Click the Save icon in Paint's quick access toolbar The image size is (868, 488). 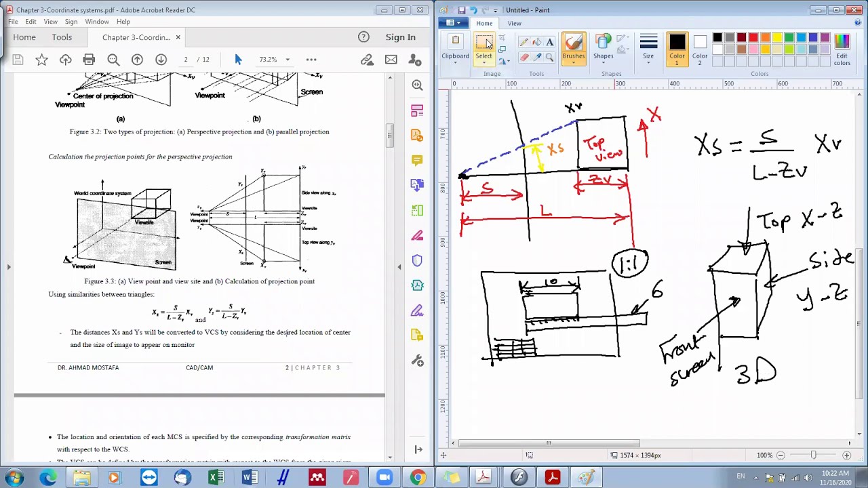461,10
